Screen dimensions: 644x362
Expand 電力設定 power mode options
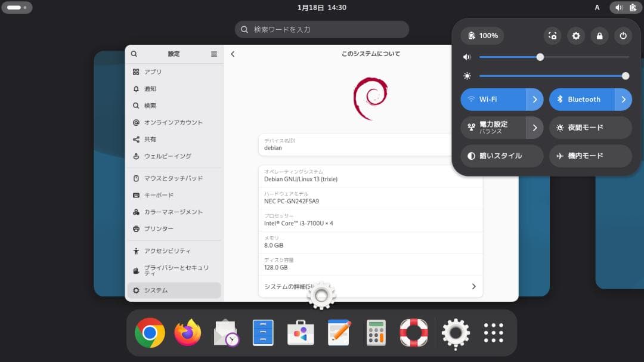(535, 128)
